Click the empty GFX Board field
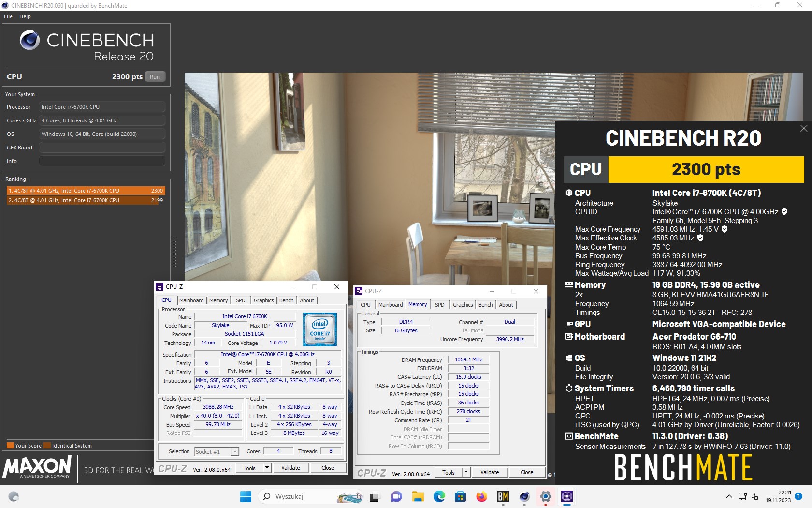Viewport: 812px width, 508px height. 102,148
